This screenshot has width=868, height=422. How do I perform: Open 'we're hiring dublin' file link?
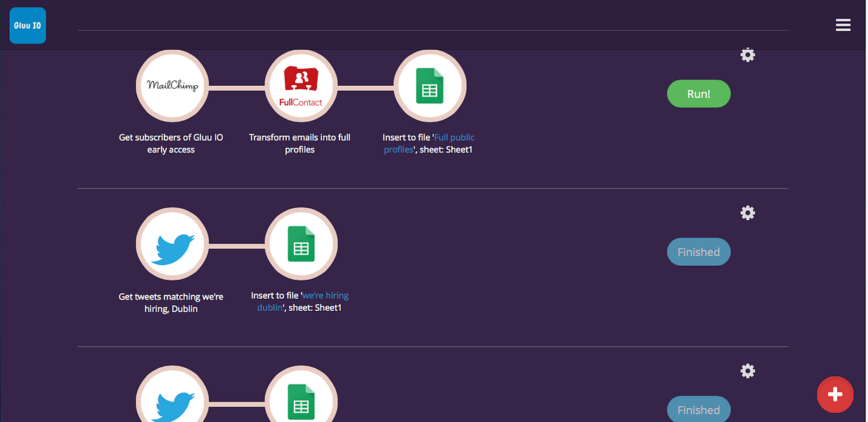tap(303, 302)
